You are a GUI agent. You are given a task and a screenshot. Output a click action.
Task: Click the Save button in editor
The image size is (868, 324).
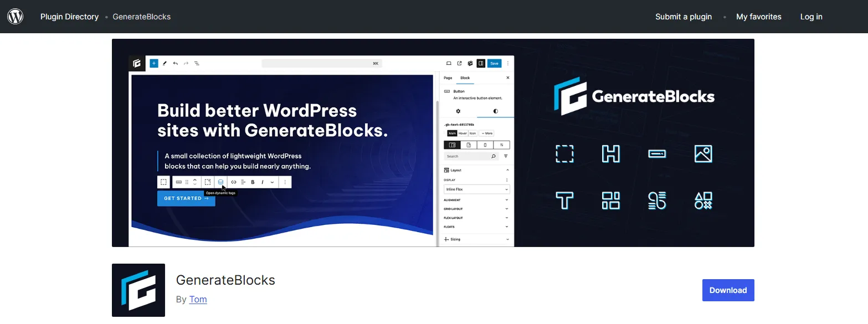click(494, 63)
